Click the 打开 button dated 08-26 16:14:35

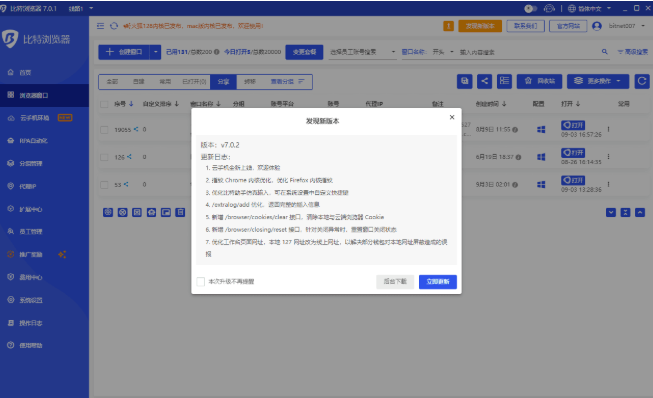tap(573, 153)
